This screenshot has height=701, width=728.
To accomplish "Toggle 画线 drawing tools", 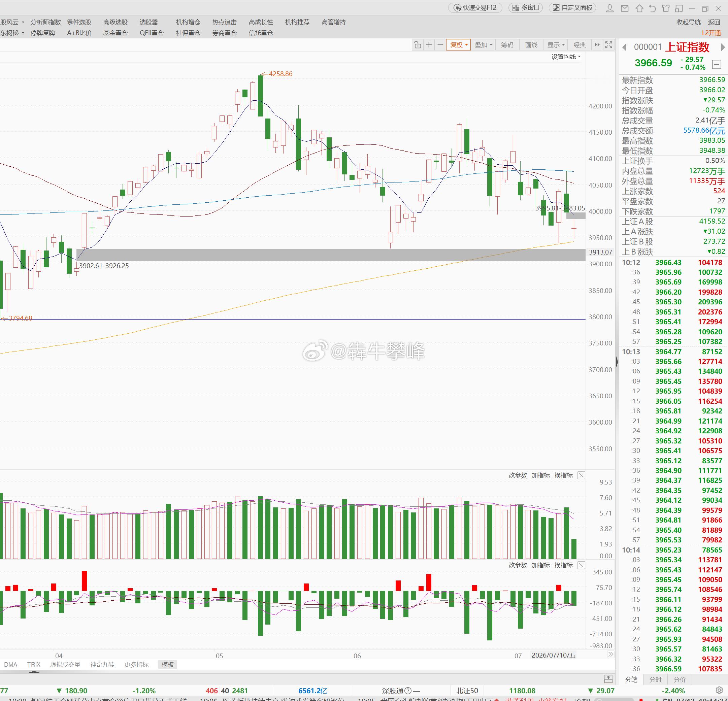I will coord(531,45).
